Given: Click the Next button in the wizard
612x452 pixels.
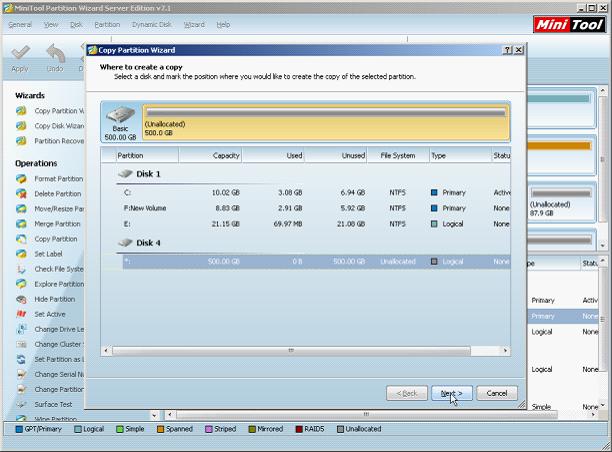Looking at the screenshot, I should click(x=452, y=393).
